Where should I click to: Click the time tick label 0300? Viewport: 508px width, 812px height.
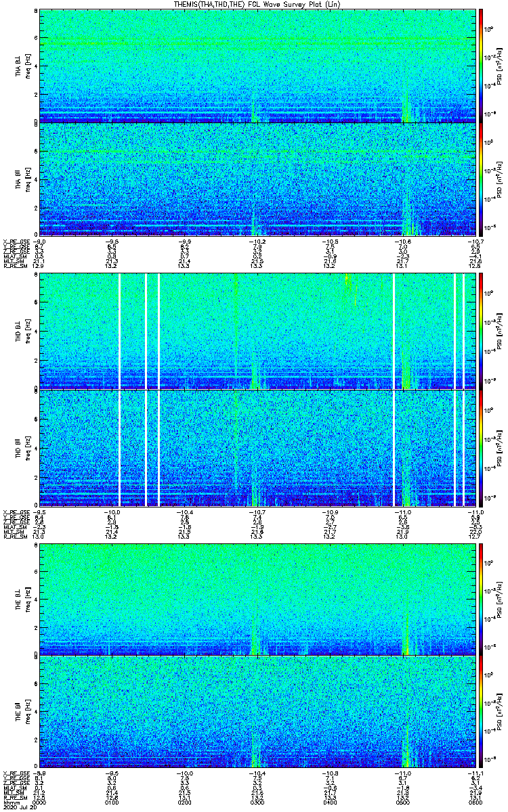[257, 802]
